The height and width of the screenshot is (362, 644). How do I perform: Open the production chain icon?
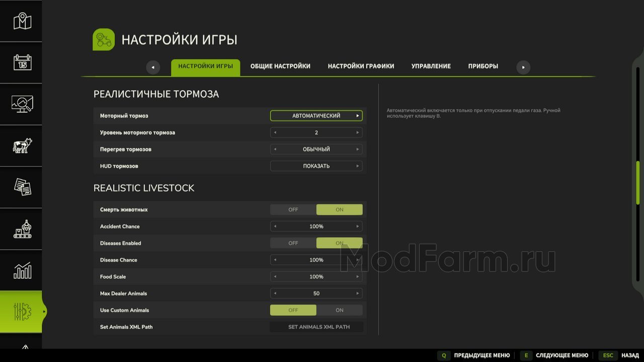[22, 229]
